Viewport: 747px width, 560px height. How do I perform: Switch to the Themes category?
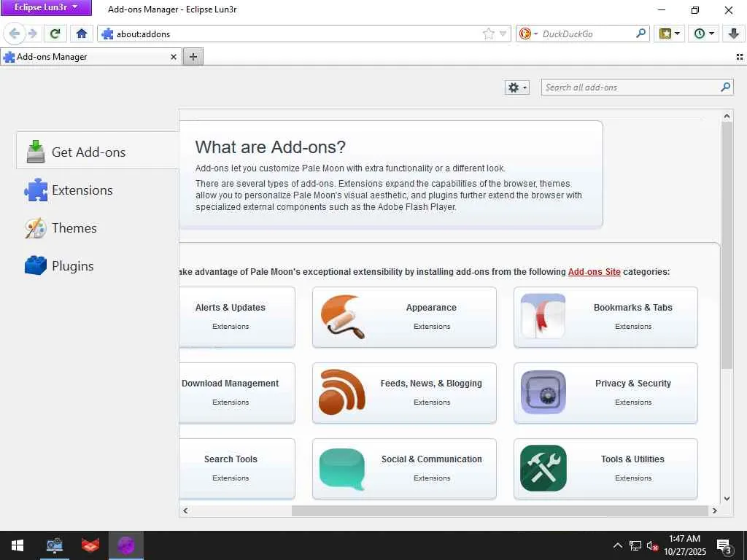tap(98, 228)
